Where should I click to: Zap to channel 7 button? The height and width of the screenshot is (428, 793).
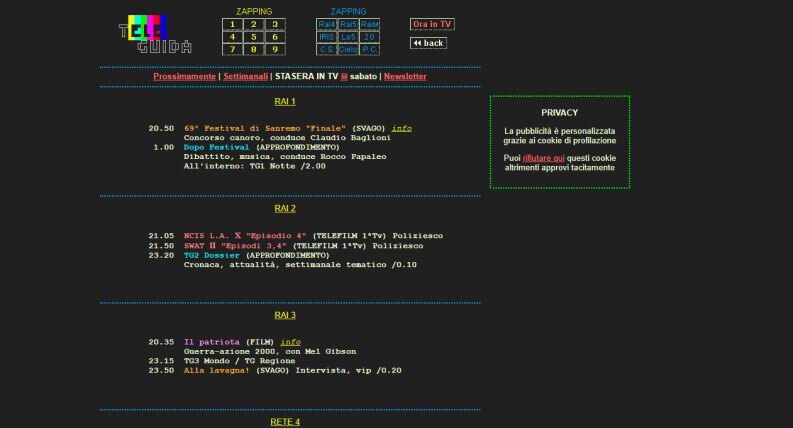click(x=232, y=50)
